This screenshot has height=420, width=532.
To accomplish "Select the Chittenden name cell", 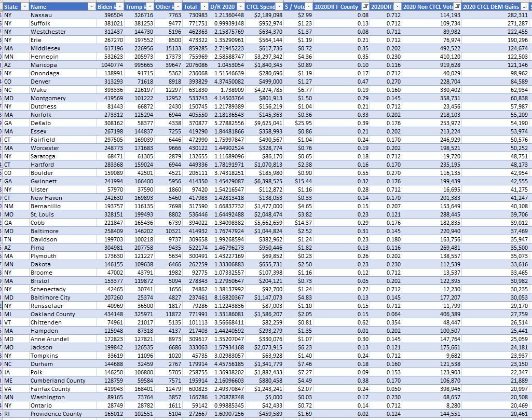I will (62, 322).
